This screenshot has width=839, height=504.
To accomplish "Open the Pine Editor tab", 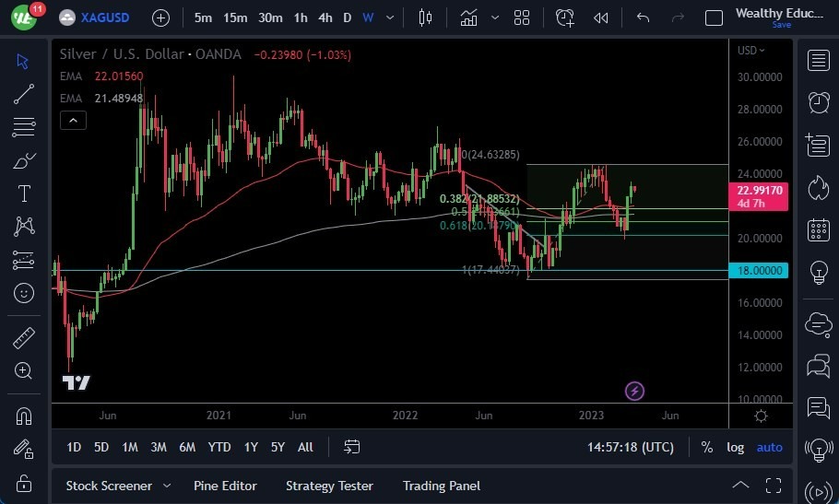I will click(225, 486).
